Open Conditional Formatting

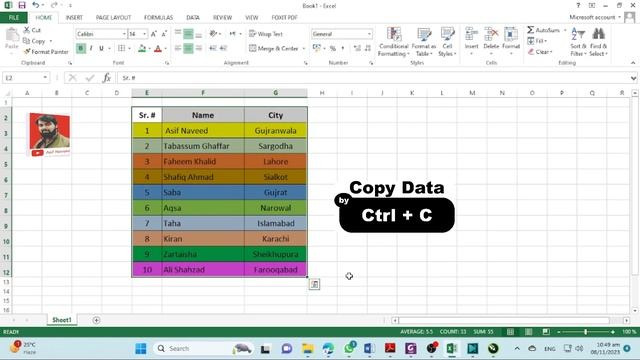coord(393,42)
